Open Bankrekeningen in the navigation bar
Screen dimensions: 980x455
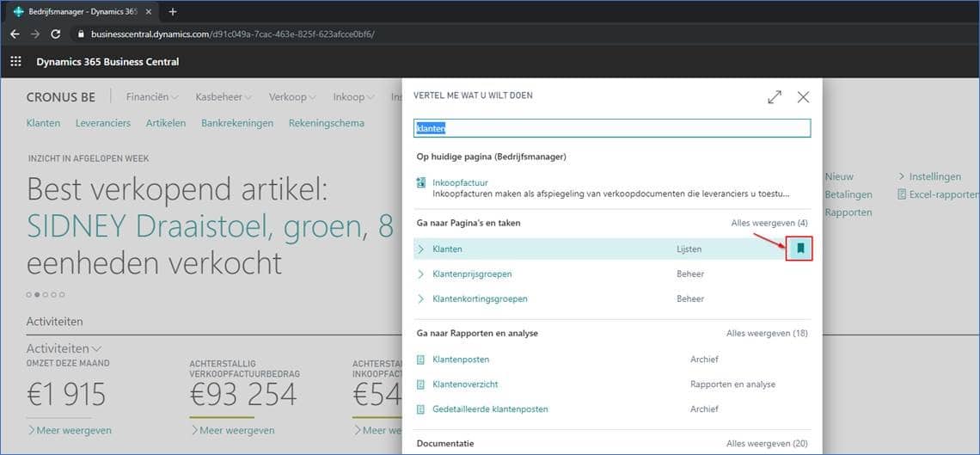(237, 123)
